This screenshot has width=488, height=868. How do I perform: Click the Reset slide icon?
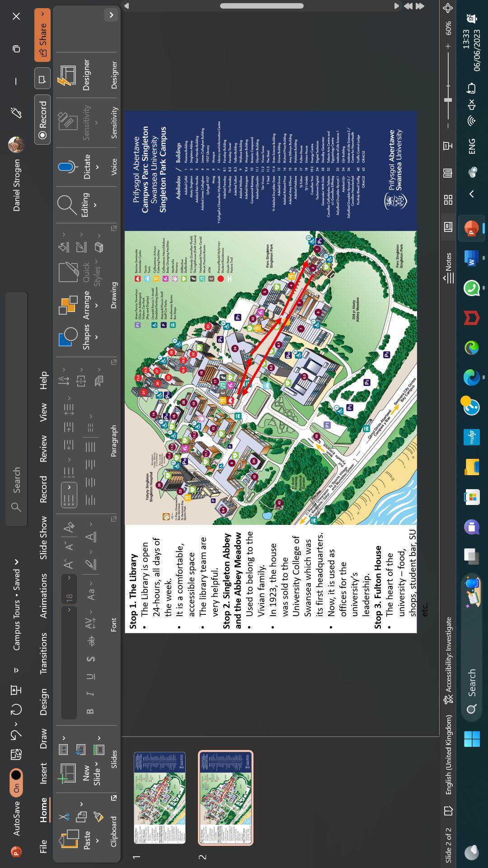81,750
